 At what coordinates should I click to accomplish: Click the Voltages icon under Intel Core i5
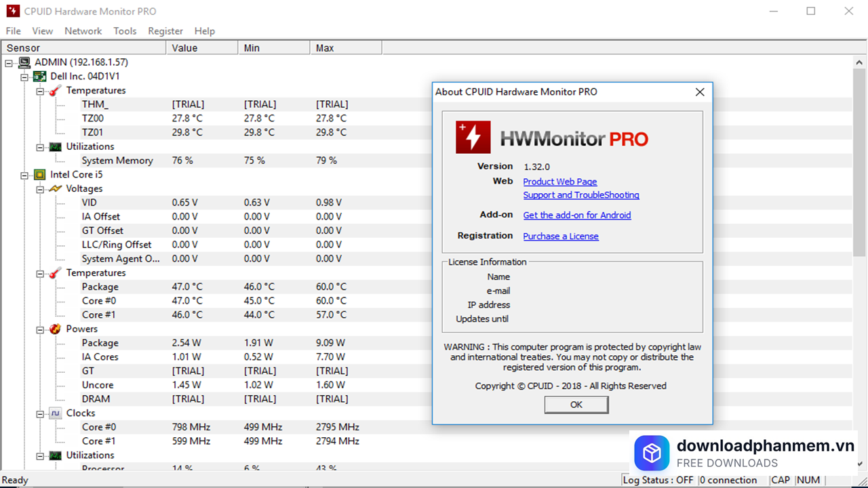[54, 188]
